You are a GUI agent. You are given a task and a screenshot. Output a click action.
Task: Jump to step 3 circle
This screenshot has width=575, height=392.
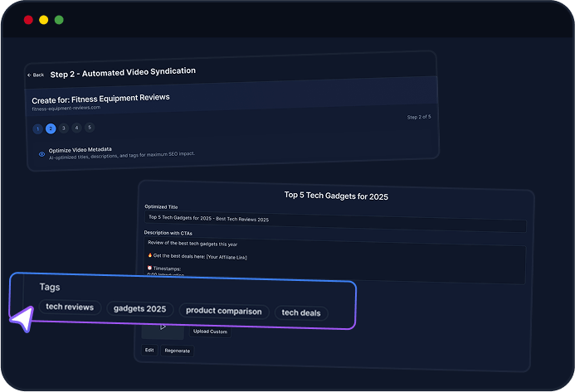(x=63, y=128)
